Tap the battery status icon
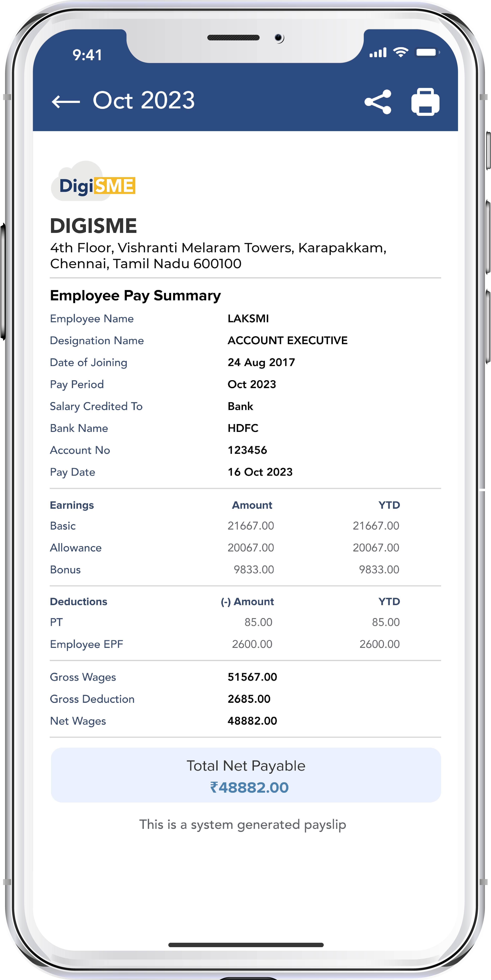This screenshot has height=980, width=491. tap(427, 52)
